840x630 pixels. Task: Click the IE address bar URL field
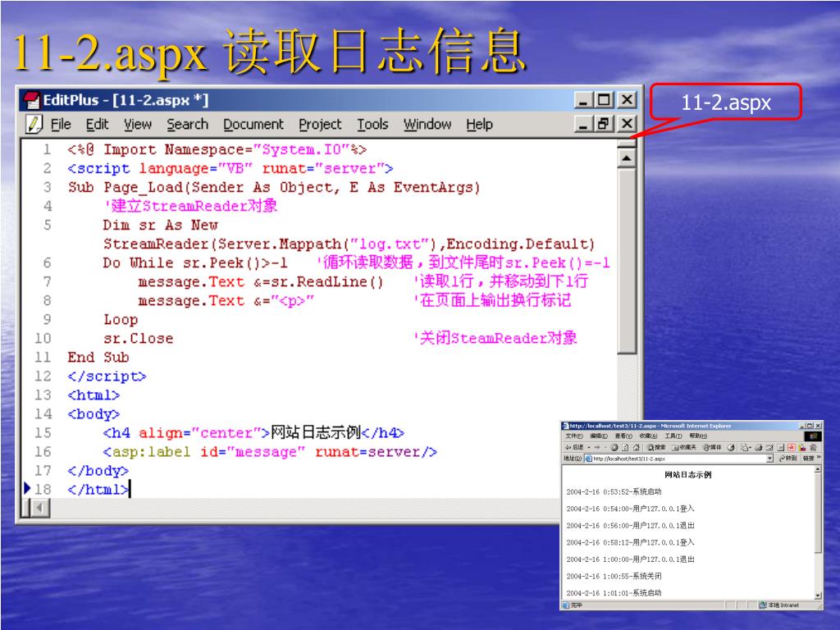coord(674,459)
